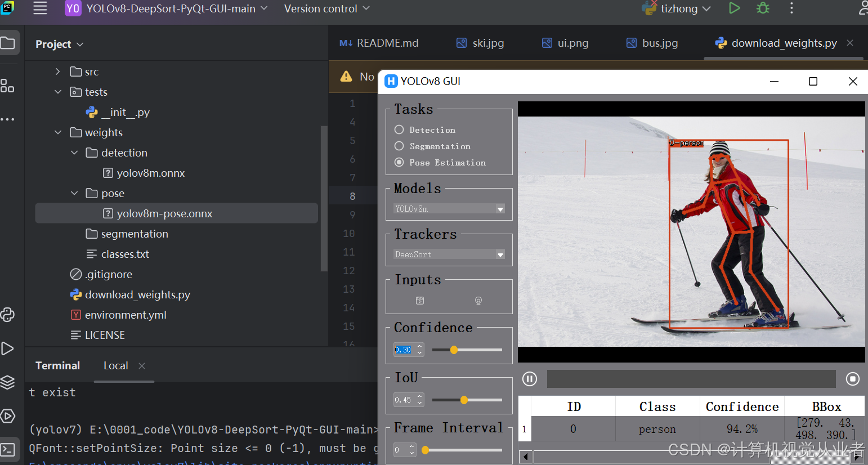Screen dimensions: 868x465
Task: Close the Local terminal tab
Action: (x=142, y=366)
